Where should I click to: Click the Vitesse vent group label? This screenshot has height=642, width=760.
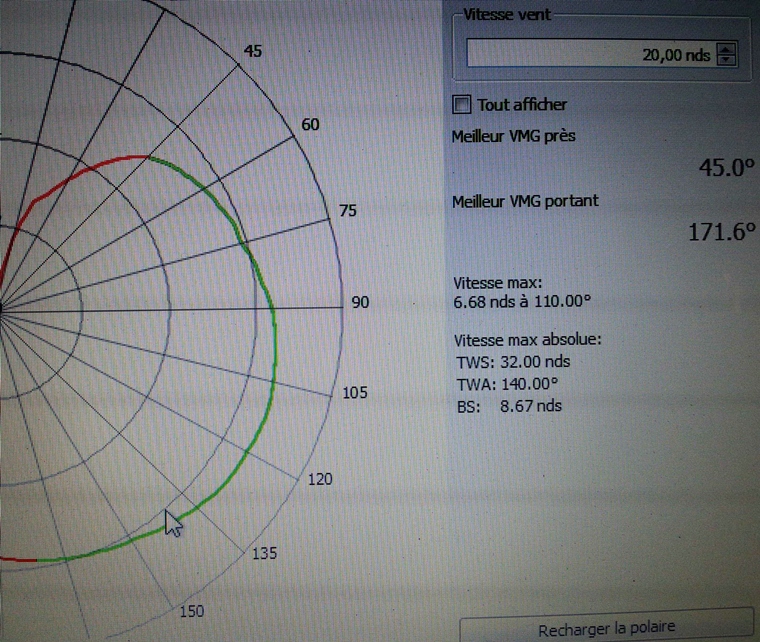507,15
